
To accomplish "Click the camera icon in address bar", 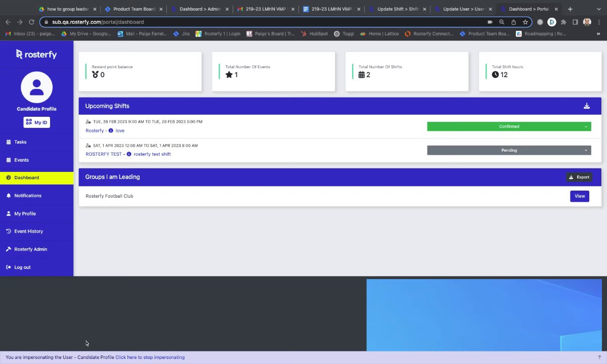I will coord(490,22).
